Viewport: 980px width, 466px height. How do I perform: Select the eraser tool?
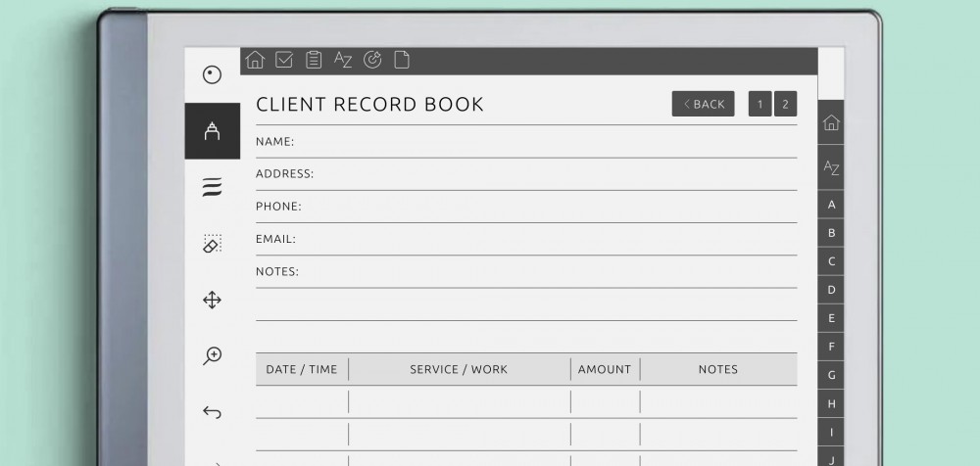click(x=212, y=244)
